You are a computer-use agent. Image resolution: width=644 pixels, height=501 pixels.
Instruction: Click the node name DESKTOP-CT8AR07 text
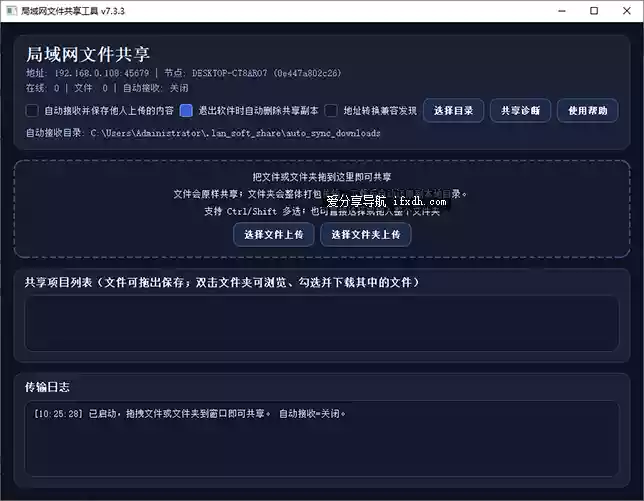point(230,73)
